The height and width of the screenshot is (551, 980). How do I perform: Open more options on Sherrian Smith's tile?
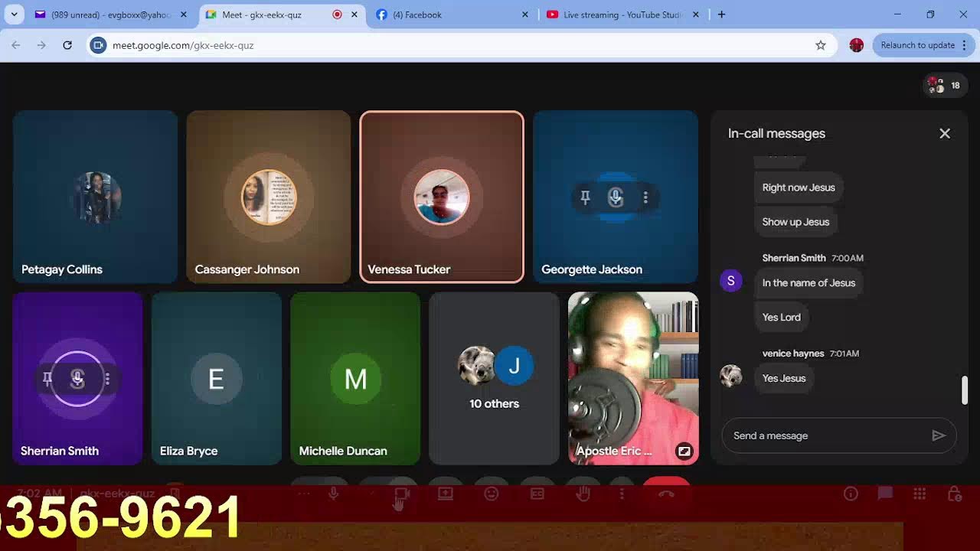pos(107,379)
